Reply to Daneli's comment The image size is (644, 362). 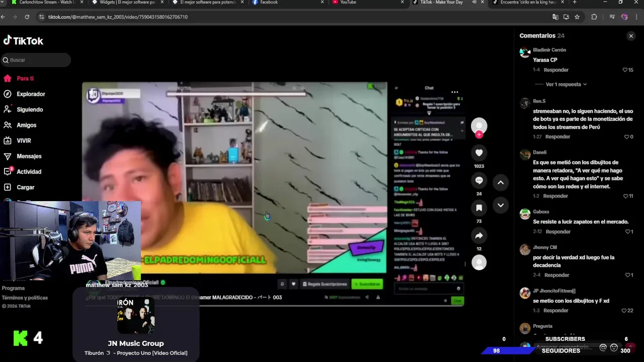tap(555, 196)
